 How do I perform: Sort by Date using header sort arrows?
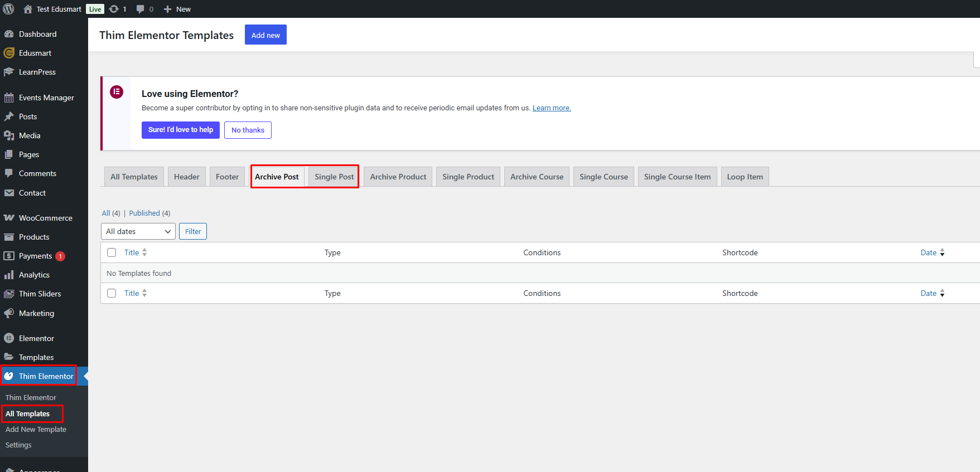point(942,252)
